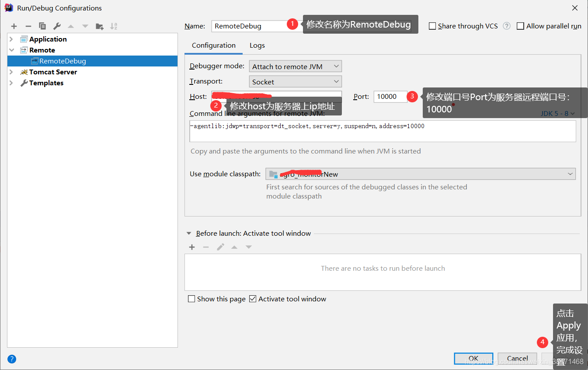Expand the Tomcat Server node
The image size is (588, 370).
pyautogui.click(x=11, y=72)
